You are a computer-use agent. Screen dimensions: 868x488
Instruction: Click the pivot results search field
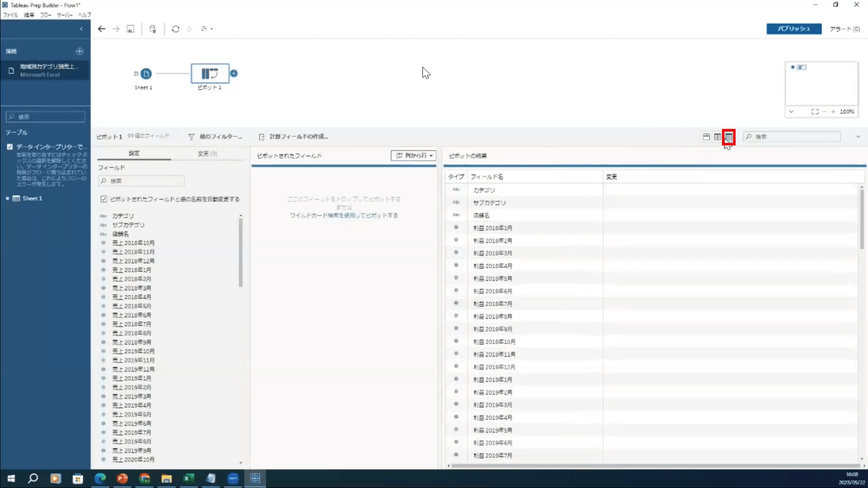(792, 137)
